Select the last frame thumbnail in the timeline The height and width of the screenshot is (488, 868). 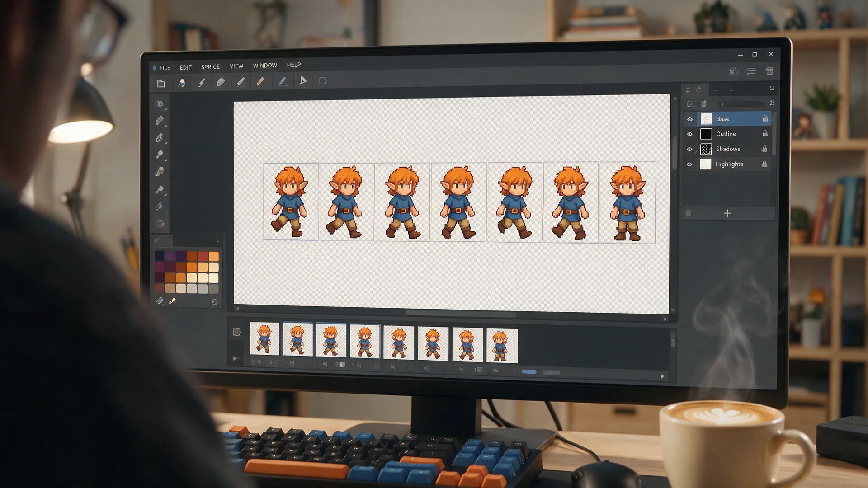tap(502, 346)
